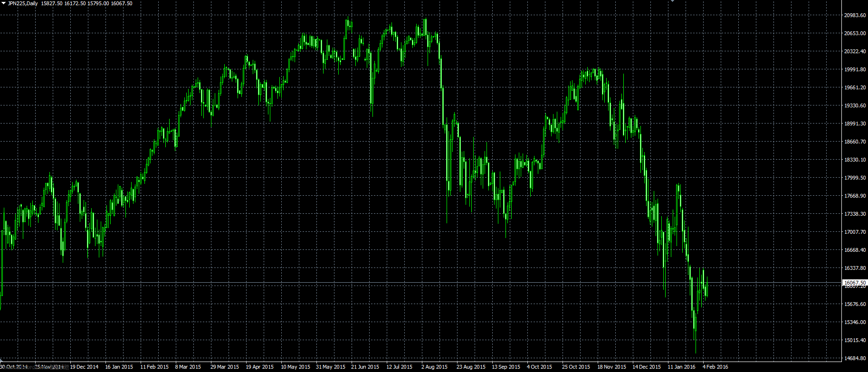Click the 17668.90 price scale label

855,196
